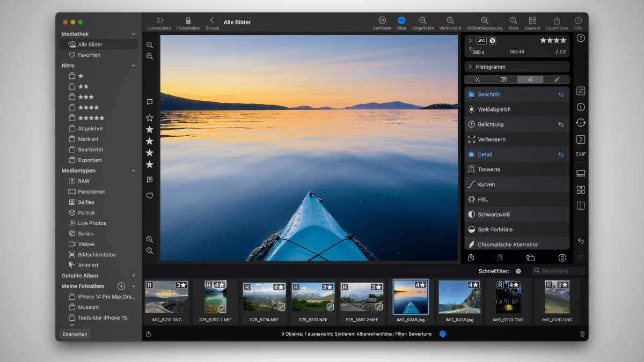The width and height of the screenshot is (644, 362).
Task: Go back with the Zurück button
Action: tap(212, 20)
